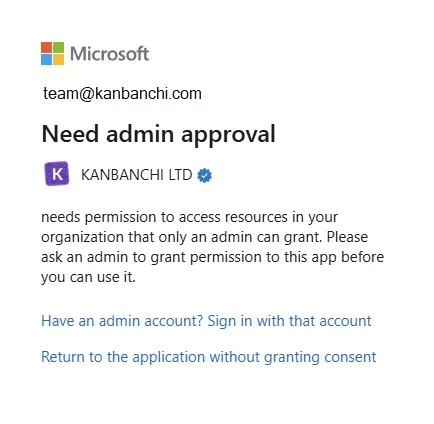Screen dimensions: 434x424
Task: Click the Microsoft wordmark text
Action: [x=109, y=54]
